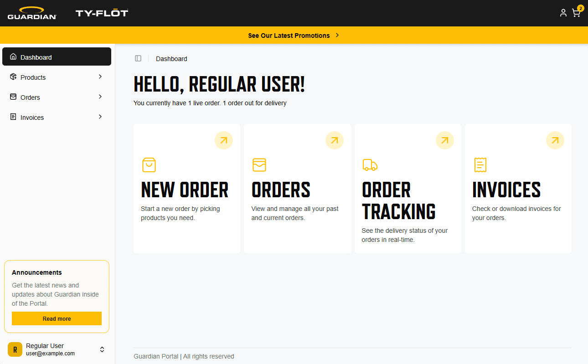Click the shopping bag icon on New Order card
This screenshot has width=588, height=364.
coord(149,165)
